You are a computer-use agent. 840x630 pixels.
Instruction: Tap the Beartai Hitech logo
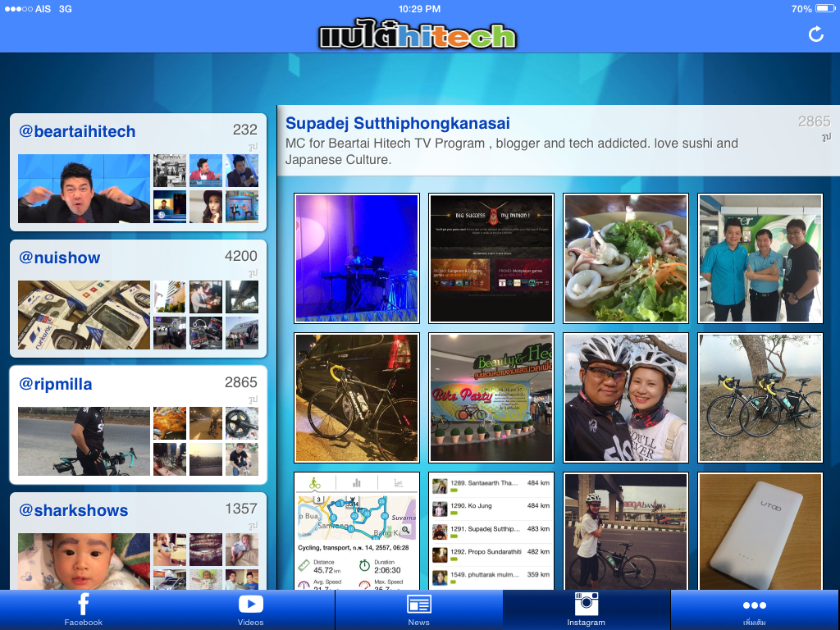click(418, 35)
